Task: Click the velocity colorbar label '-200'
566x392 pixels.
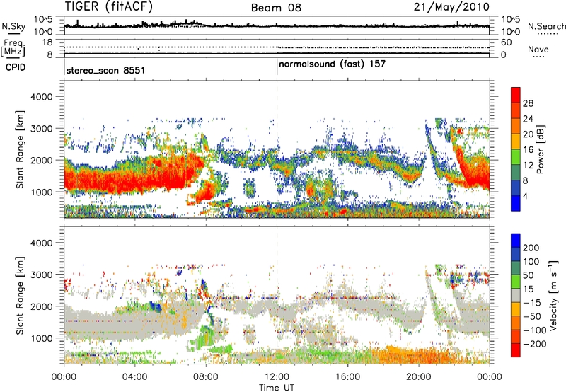Action: (535, 344)
